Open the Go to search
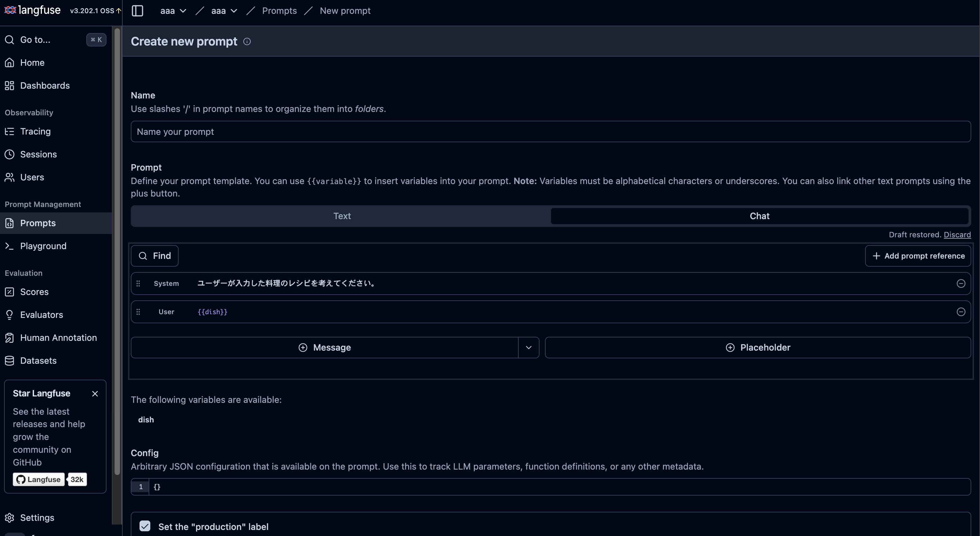This screenshot has width=980, height=536. [x=56, y=39]
